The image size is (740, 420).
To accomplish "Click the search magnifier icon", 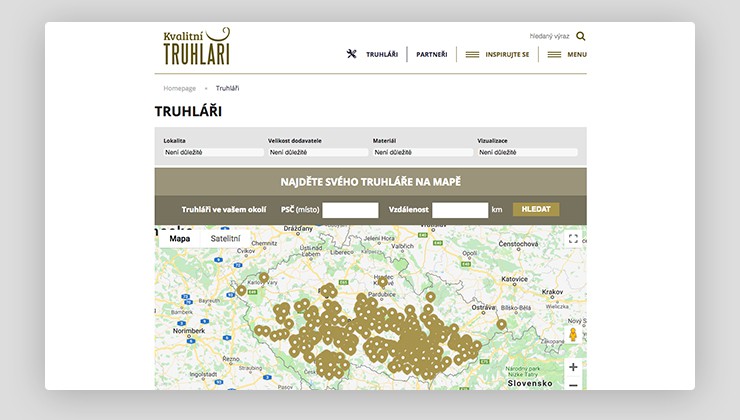I will click(580, 36).
